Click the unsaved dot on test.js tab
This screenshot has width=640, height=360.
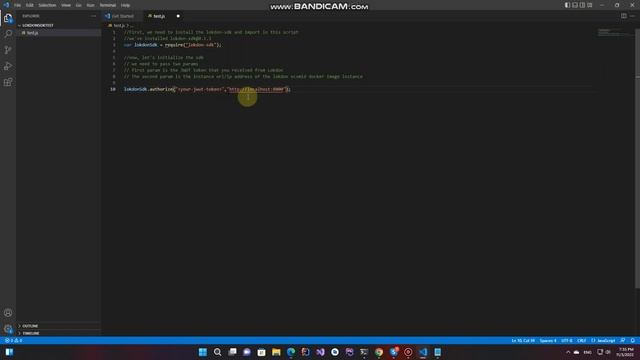pos(178,16)
